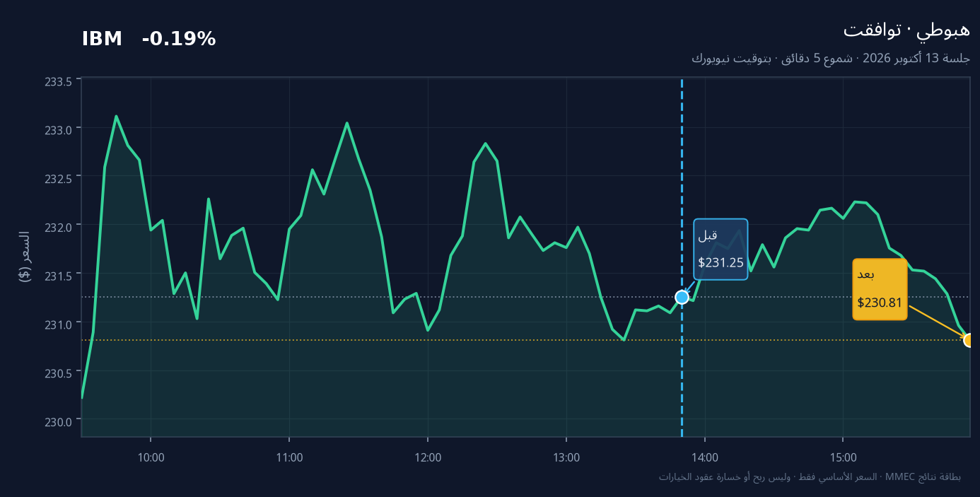This screenshot has height=497, width=980.
Task: Click the "هبوطي · توافقت" heading
Action: 906,30
